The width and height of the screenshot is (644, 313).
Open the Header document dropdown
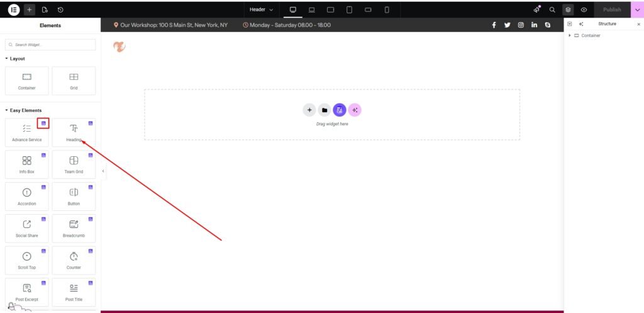(x=261, y=9)
